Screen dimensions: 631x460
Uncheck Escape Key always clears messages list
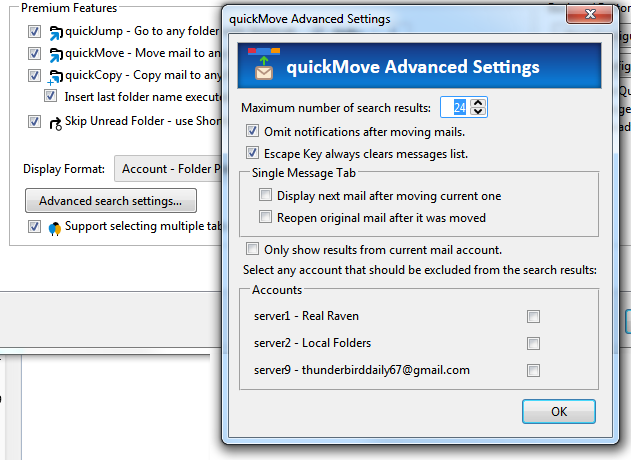[x=253, y=154]
